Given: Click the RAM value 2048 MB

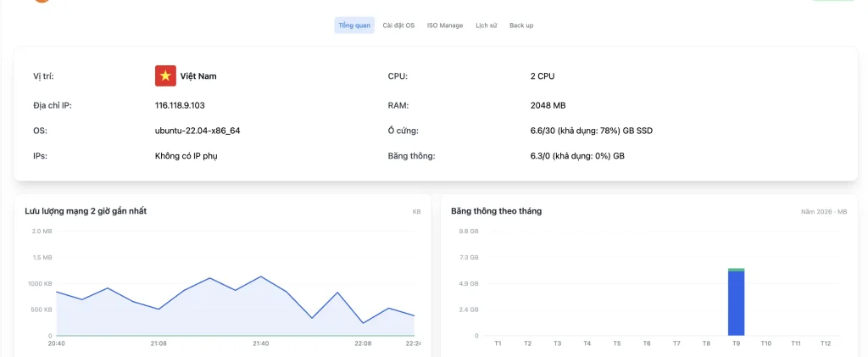Looking at the screenshot, I should (x=548, y=105).
